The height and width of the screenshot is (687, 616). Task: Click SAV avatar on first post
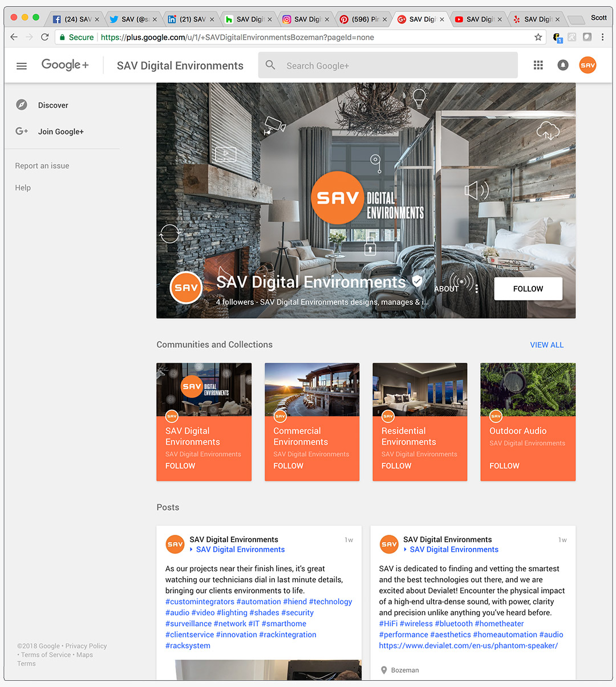click(x=175, y=544)
